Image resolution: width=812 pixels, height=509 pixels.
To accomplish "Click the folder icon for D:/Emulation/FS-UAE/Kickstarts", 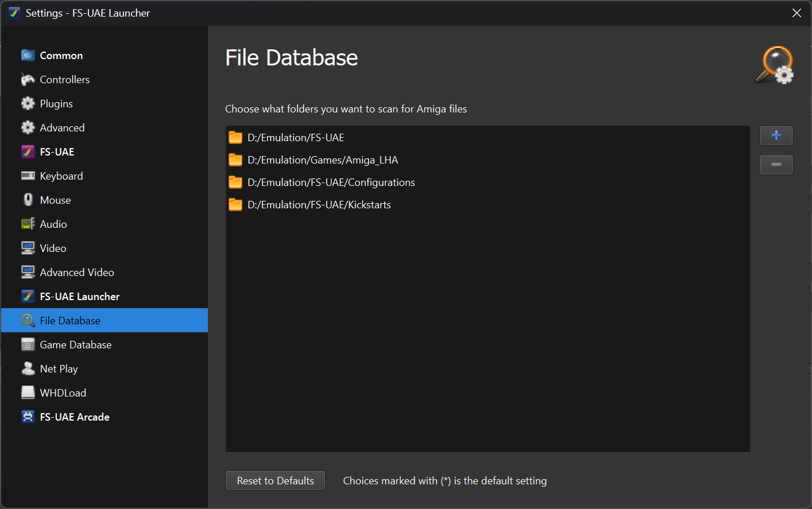I will [235, 204].
